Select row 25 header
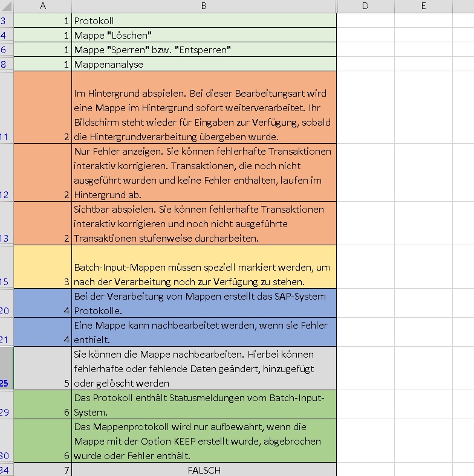The width and height of the screenshot is (474, 476). pos(7,368)
